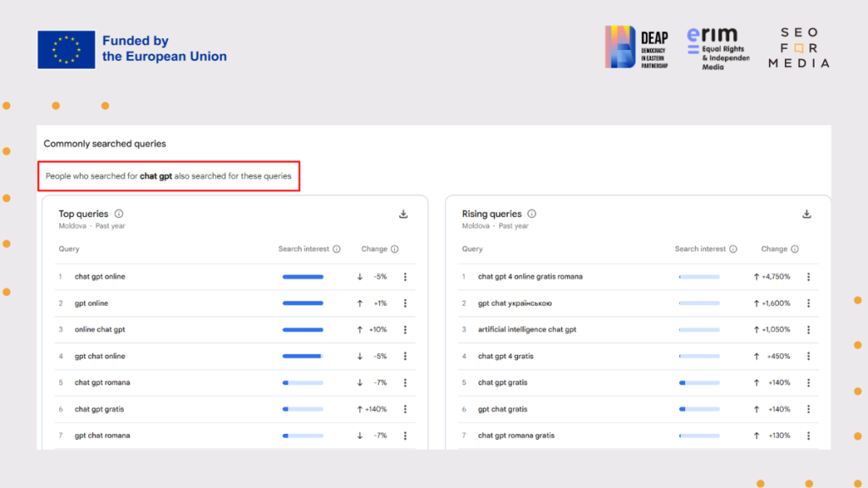Click the European Union flag logo
The height and width of the screenshot is (488, 868).
[66, 50]
